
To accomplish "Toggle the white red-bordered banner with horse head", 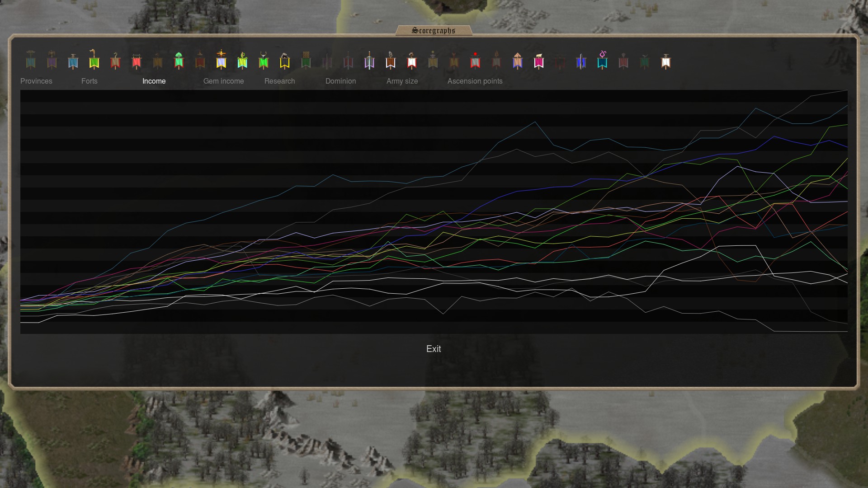I will (x=412, y=61).
